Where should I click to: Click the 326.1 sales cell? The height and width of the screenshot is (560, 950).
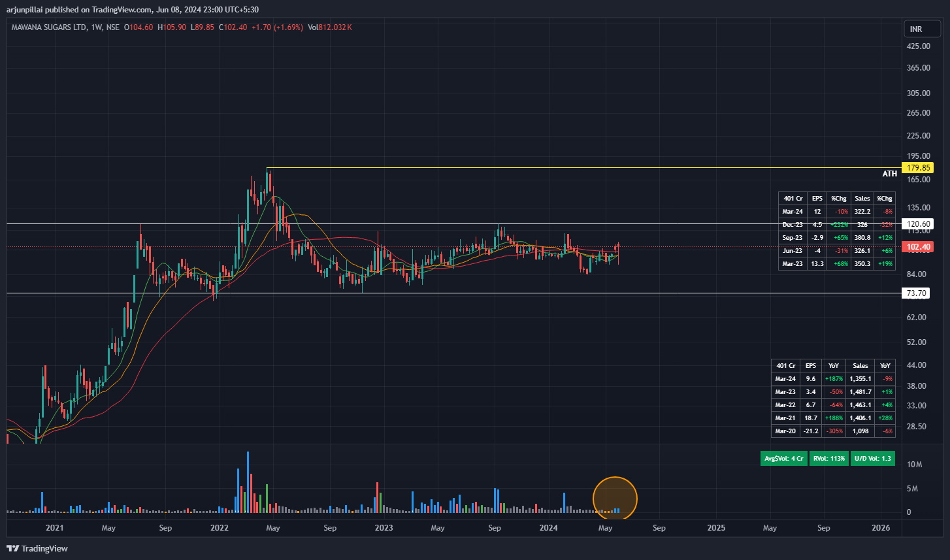862,251
